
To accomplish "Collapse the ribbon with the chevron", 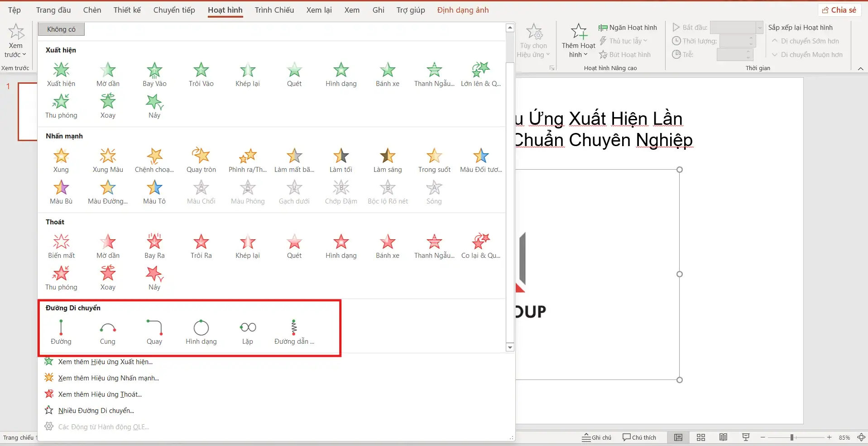I will point(860,69).
